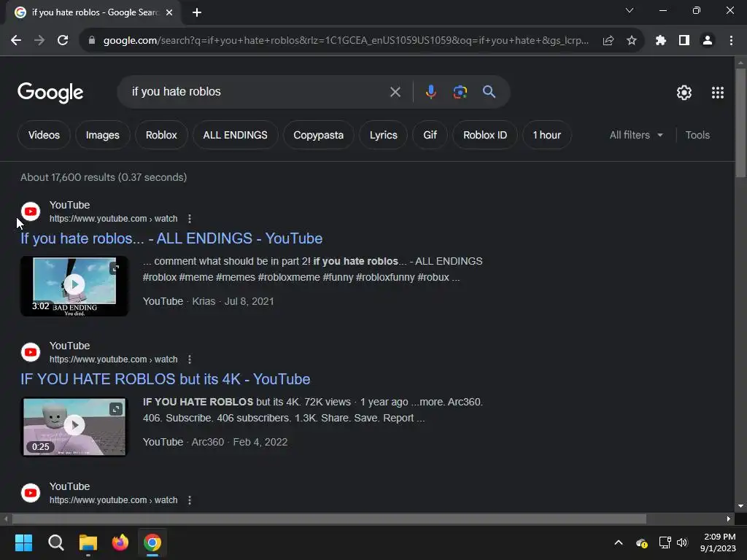747x560 pixels.
Task: Click second result's YouTube favicon
Action: [31, 352]
